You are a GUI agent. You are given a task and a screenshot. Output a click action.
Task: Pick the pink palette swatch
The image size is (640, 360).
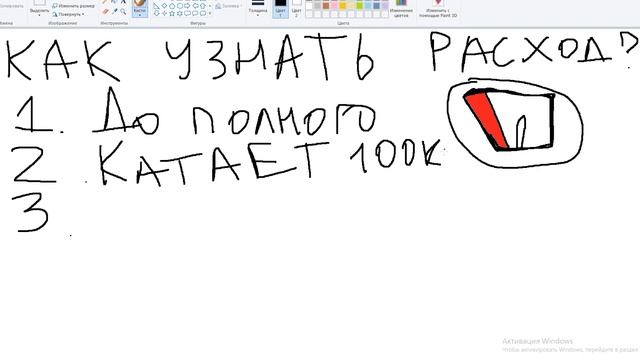(x=334, y=6)
